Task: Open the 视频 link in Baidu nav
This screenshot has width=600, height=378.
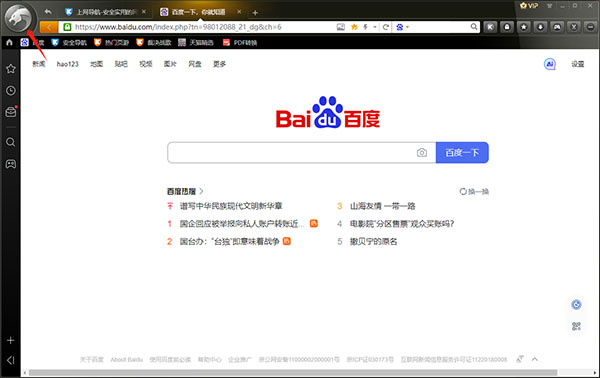Action: pos(145,64)
